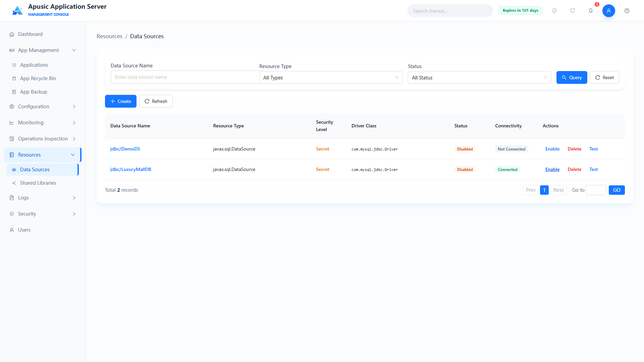Click the App Recycle Bin trash icon
Image resolution: width=644 pixels, height=362 pixels.
14,78
